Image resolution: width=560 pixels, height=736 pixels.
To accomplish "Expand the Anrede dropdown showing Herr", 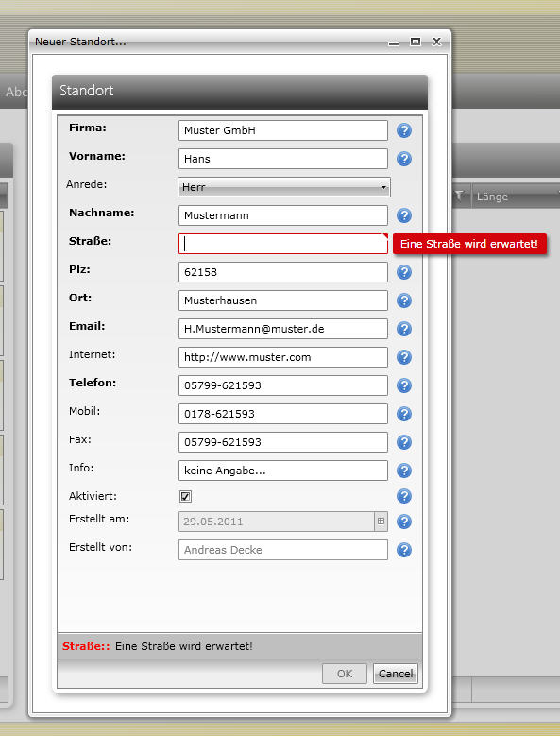I will point(284,187).
